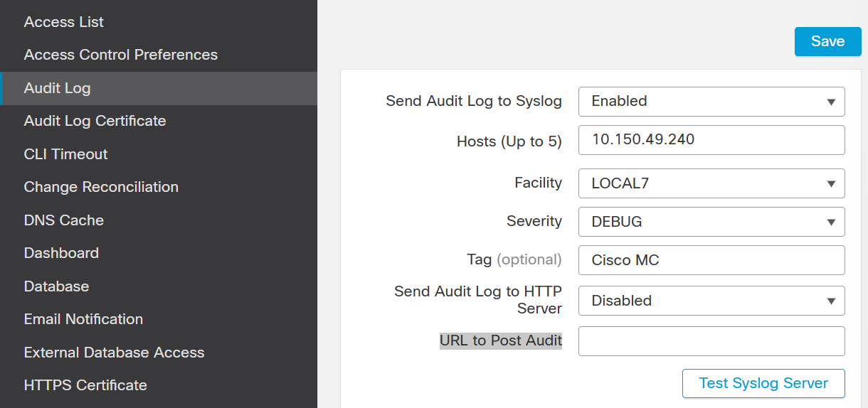Navigate to Database settings
Viewport: 868px width, 408px height.
coord(56,286)
